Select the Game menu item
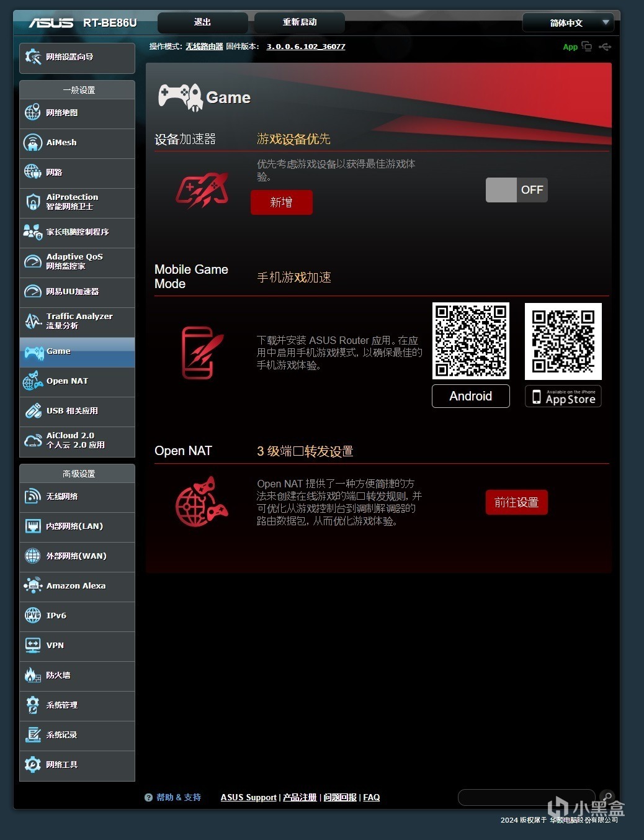 (77, 352)
